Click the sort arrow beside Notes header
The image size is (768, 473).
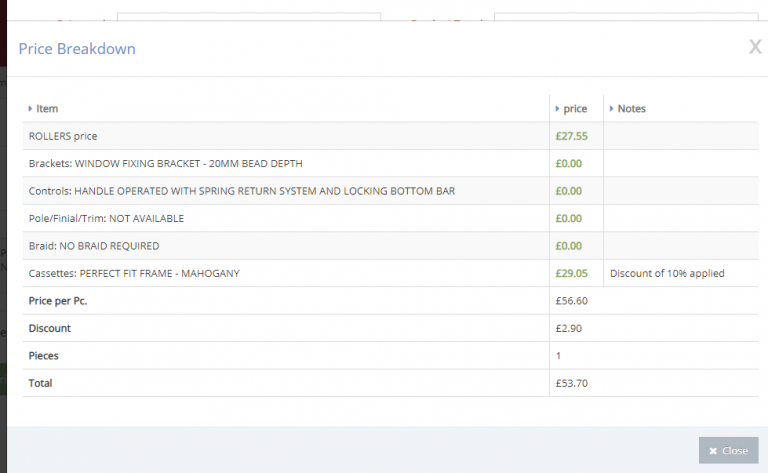[611, 108]
